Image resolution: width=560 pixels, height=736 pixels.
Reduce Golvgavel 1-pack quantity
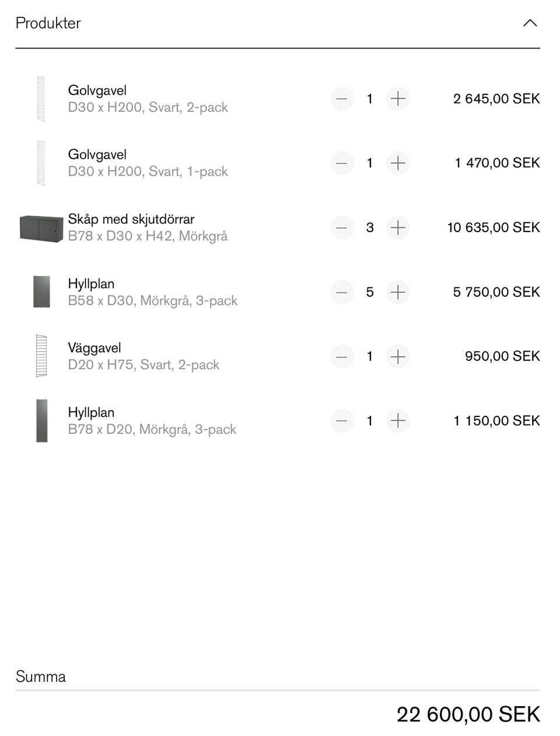(x=342, y=163)
